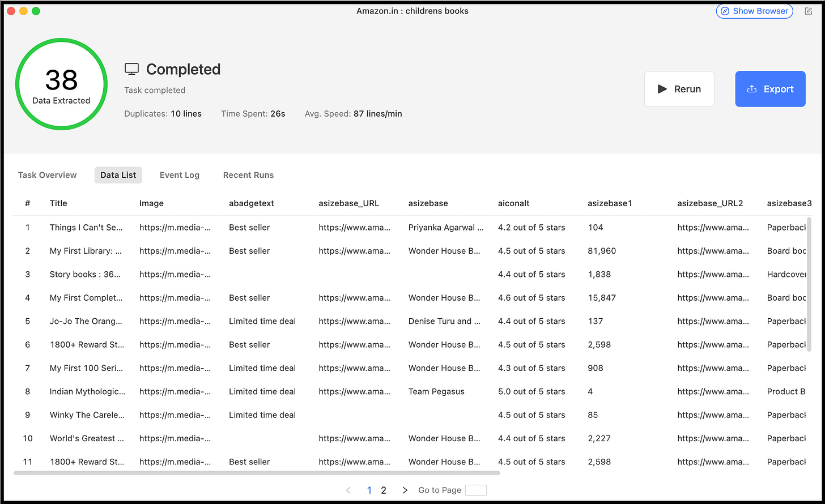Click 'Limited time deal' in row 9
The width and height of the screenshot is (825, 504).
[x=262, y=415]
